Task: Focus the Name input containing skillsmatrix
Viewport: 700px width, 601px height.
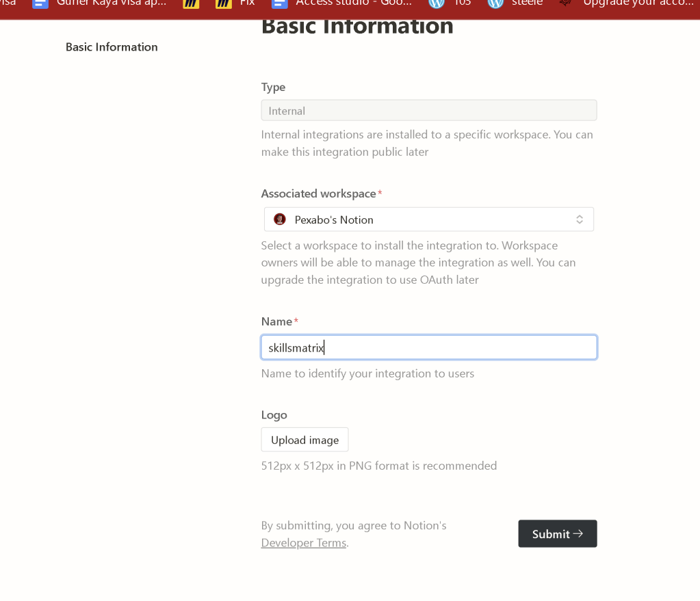Action: [428, 347]
